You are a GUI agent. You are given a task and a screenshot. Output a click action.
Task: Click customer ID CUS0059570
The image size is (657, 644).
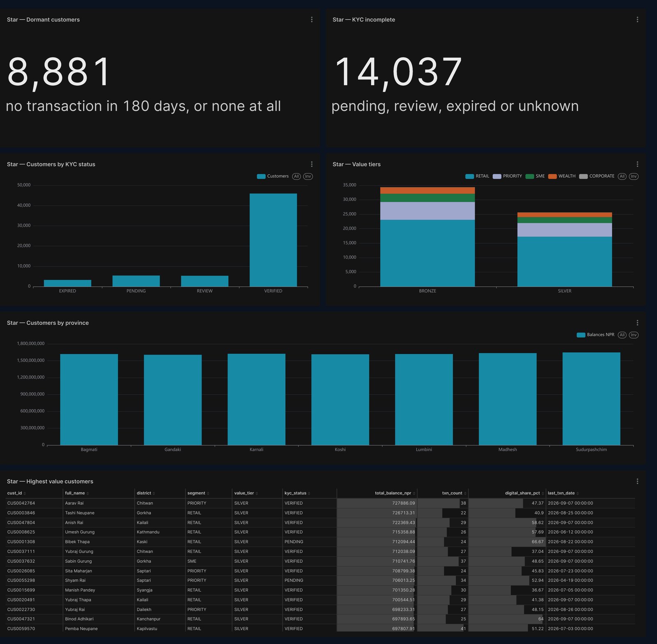coord(21,629)
